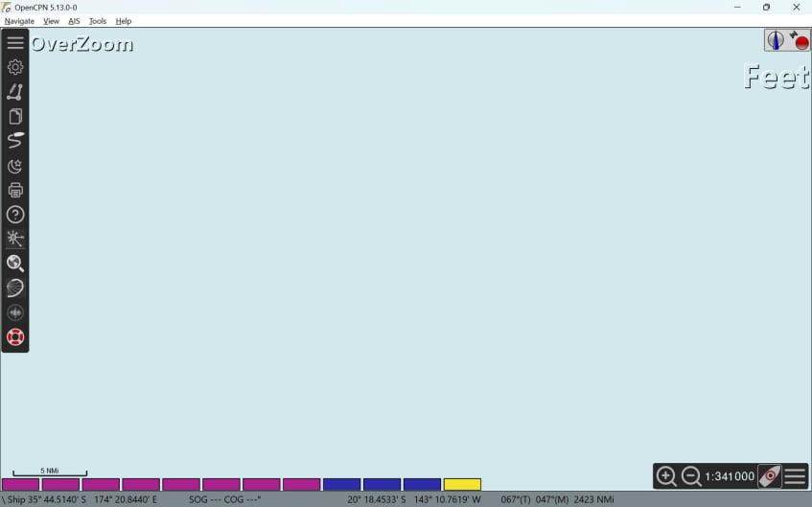Open the chart downloader globe magnifier icon
The width and height of the screenshot is (812, 507).
[15, 264]
